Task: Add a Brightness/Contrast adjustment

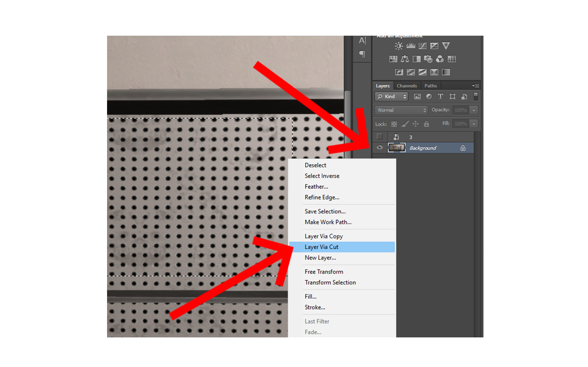Action: [x=399, y=46]
